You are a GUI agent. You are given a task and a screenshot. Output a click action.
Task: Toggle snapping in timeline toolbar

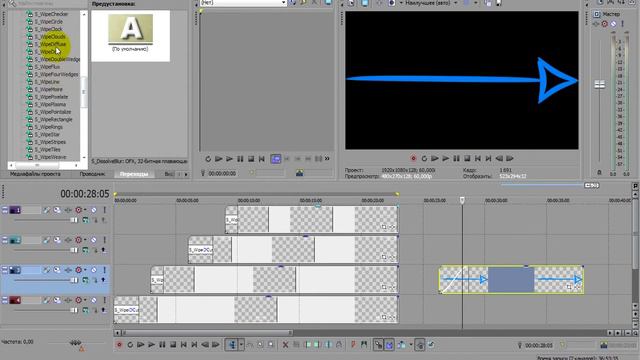[x=378, y=345]
